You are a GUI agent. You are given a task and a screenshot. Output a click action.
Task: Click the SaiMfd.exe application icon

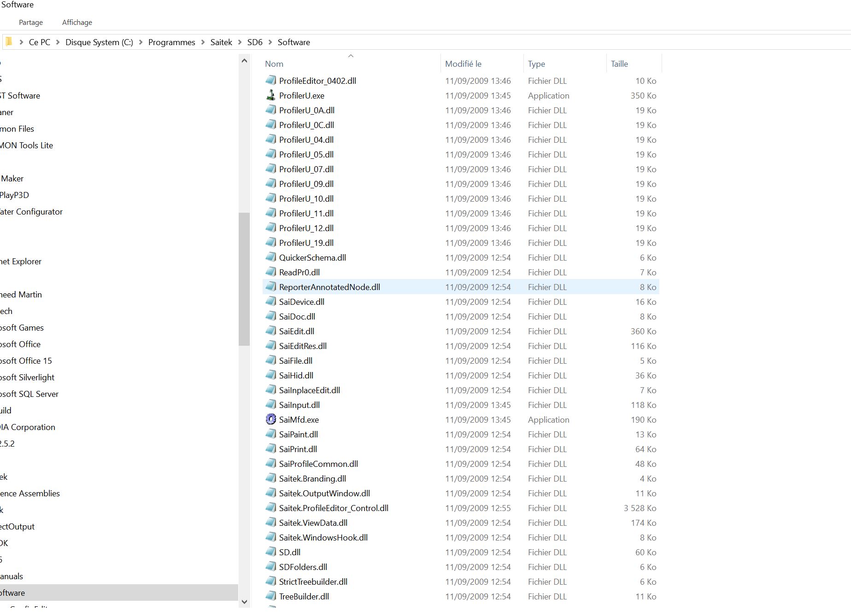271,419
